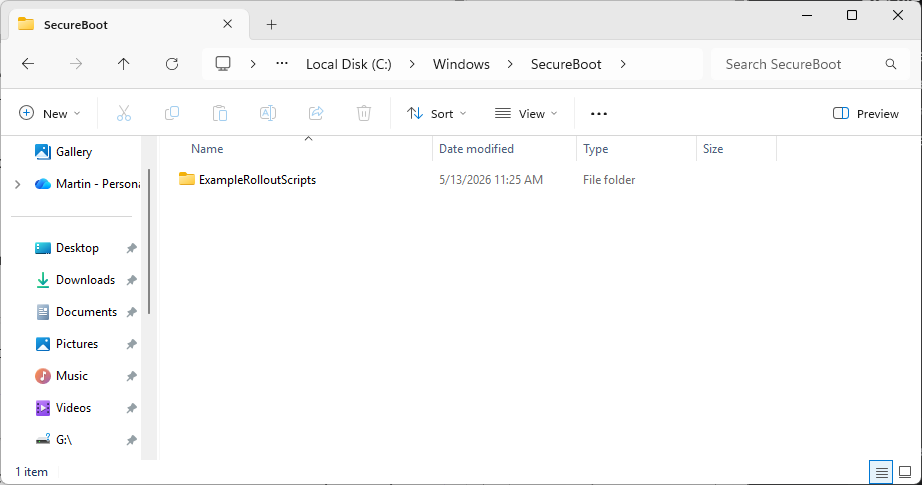Sort by the Size column header
This screenshot has width=922, height=485.
(713, 149)
